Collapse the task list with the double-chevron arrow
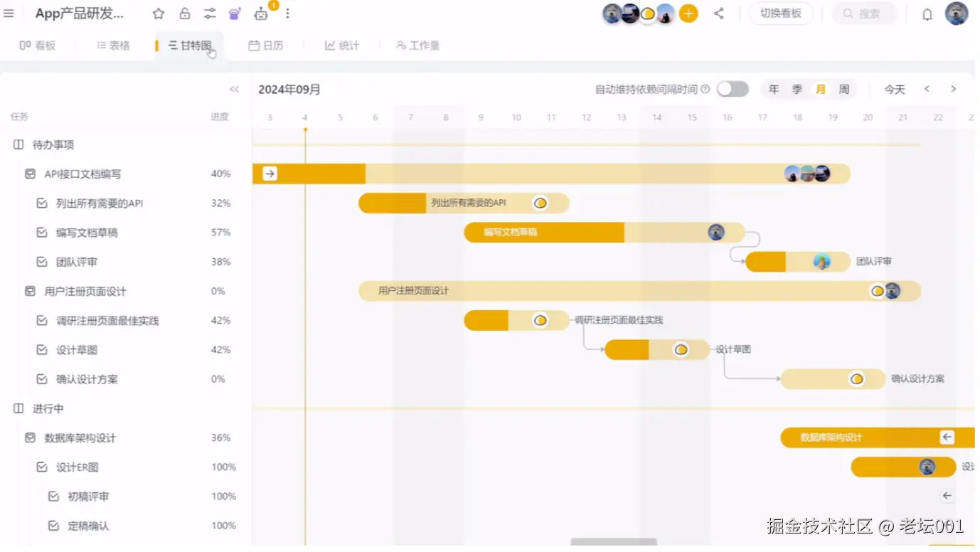This screenshot has height=552, width=980. click(x=234, y=89)
